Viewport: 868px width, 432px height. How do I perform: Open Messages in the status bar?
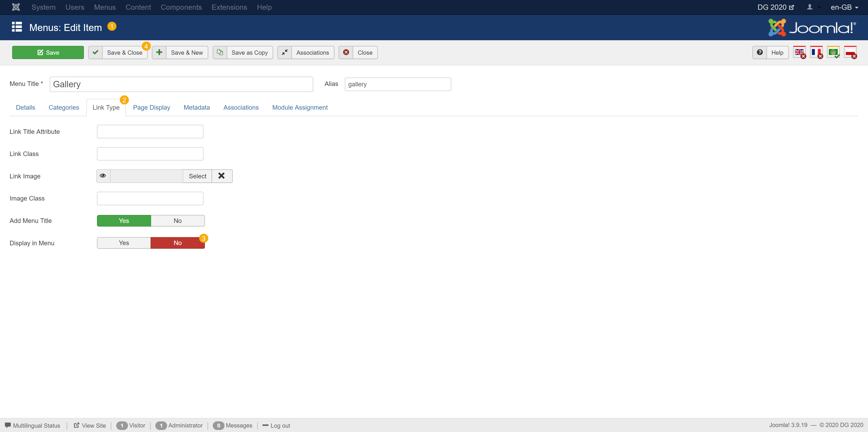[x=232, y=426]
